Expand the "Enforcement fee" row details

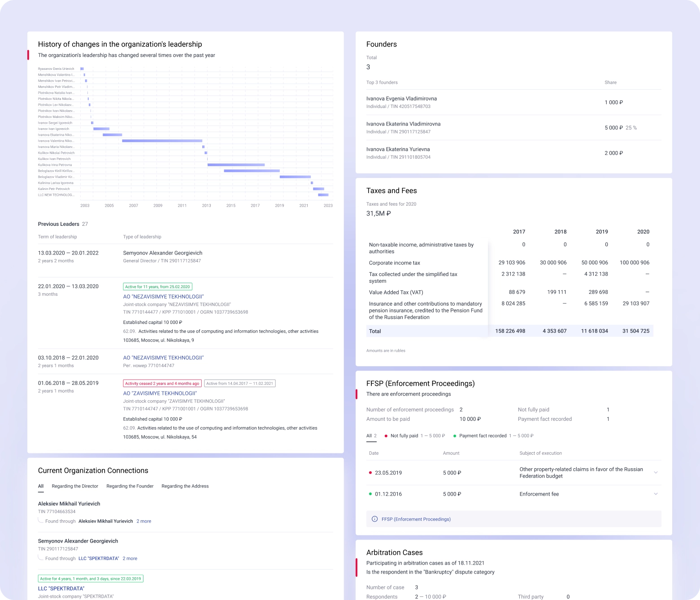pos(656,494)
